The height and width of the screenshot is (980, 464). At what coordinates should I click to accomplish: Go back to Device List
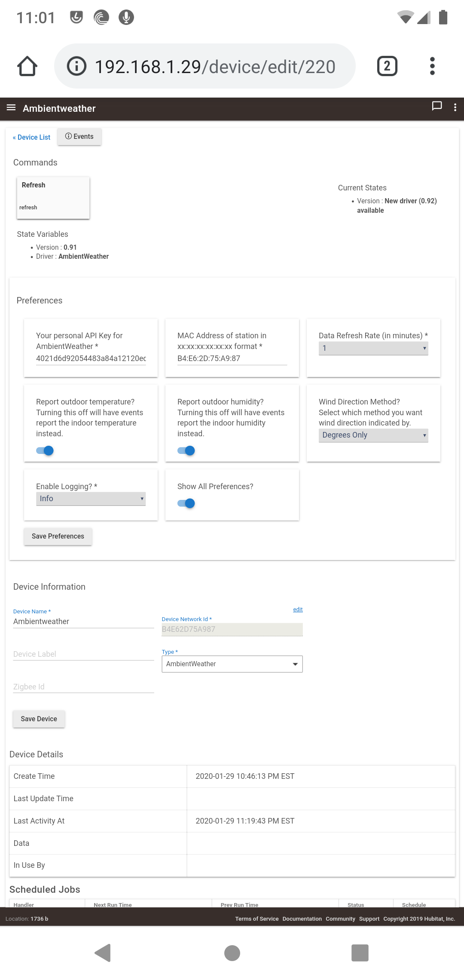[31, 138]
